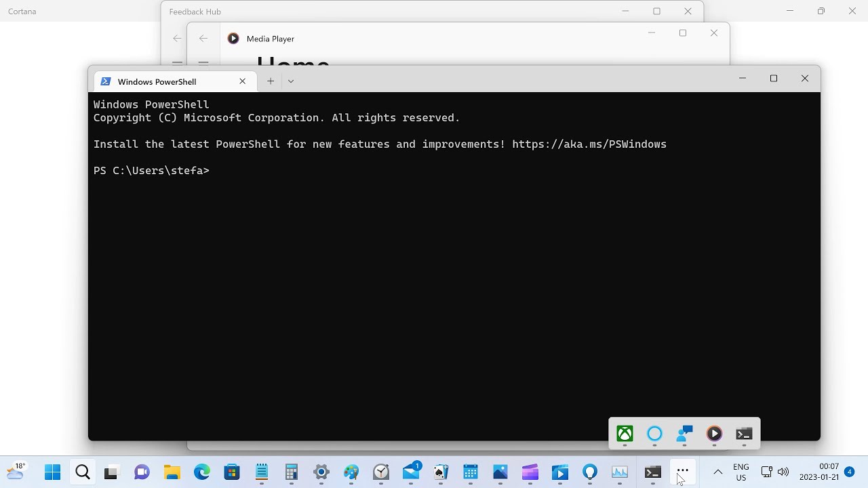Image resolution: width=868 pixels, height=488 pixels.
Task: Open Photos app on the taskbar
Action: [500, 472]
